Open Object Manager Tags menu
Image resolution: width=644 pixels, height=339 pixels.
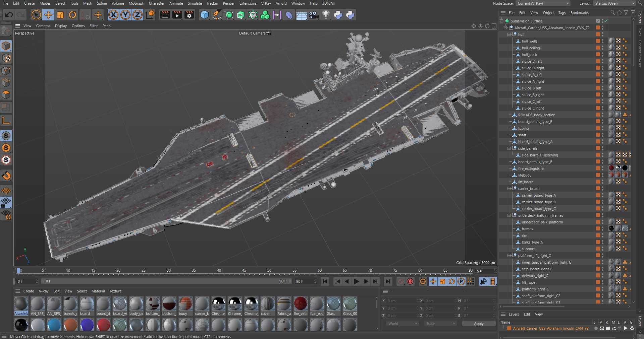point(562,13)
